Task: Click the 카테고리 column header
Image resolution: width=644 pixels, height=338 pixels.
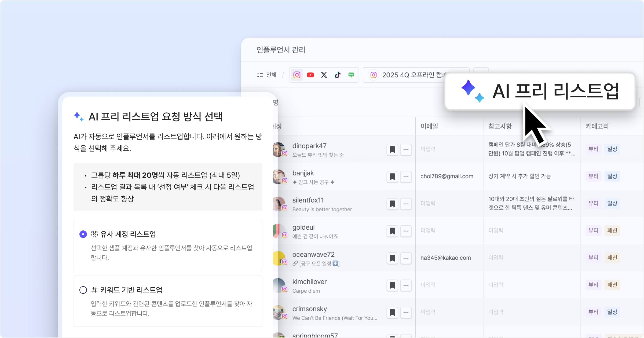Action: pos(597,126)
